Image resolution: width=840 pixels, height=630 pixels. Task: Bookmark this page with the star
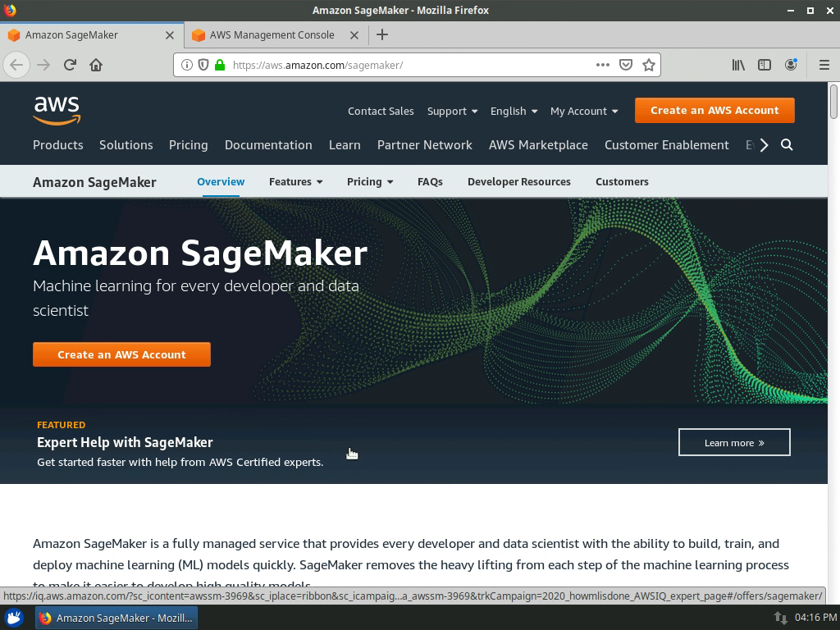point(649,65)
